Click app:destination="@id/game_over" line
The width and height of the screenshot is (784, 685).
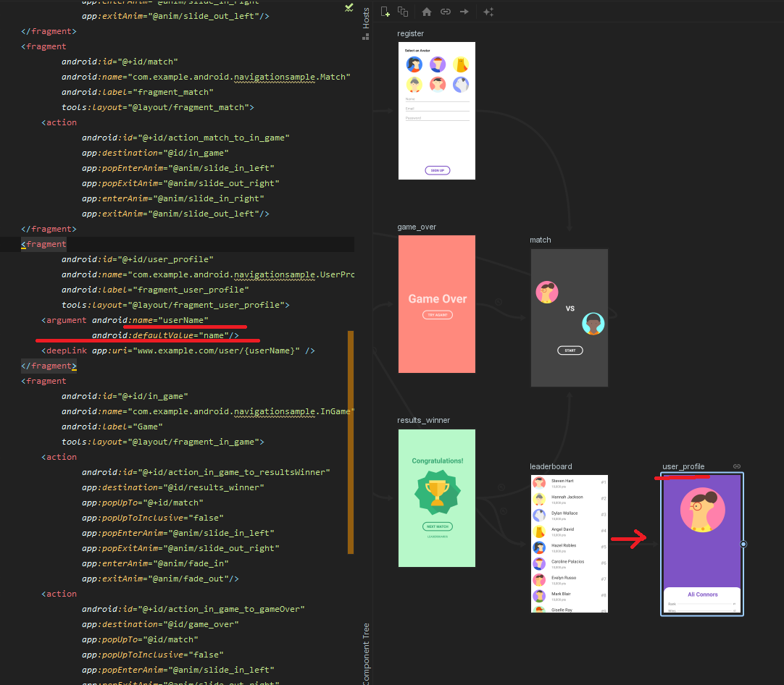[x=160, y=624]
